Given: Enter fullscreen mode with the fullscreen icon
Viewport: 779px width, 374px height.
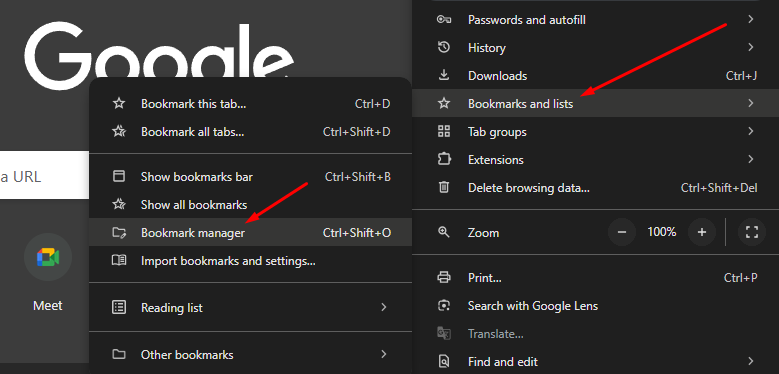Looking at the screenshot, I should (x=752, y=232).
